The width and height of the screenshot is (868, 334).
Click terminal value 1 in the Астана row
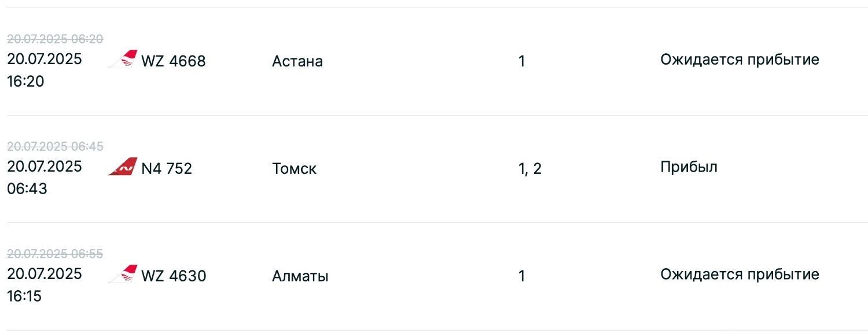521,61
